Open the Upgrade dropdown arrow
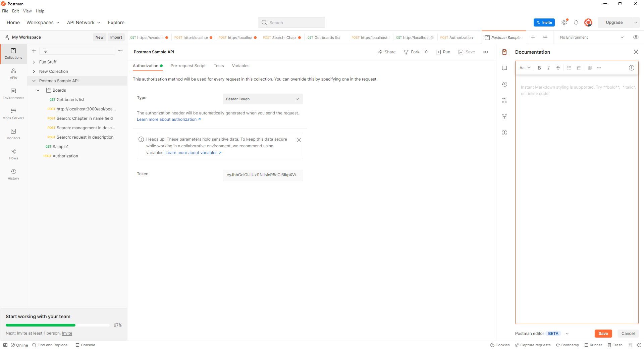 (x=636, y=22)
